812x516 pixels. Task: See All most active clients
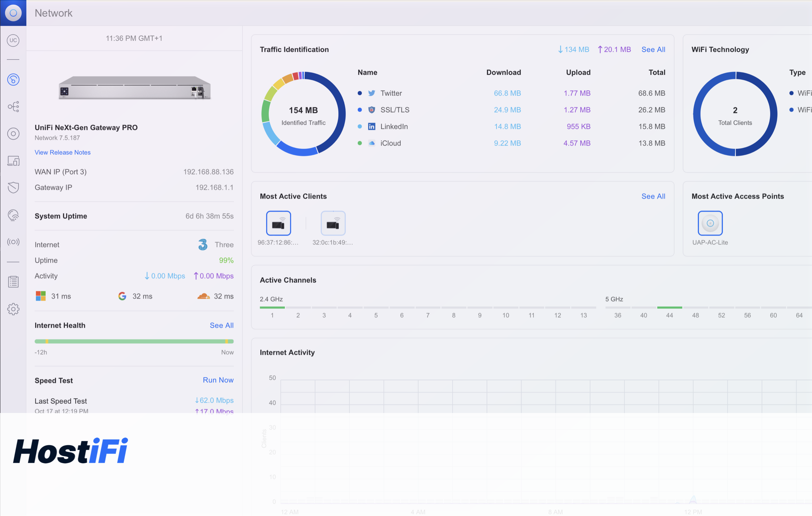pos(653,196)
